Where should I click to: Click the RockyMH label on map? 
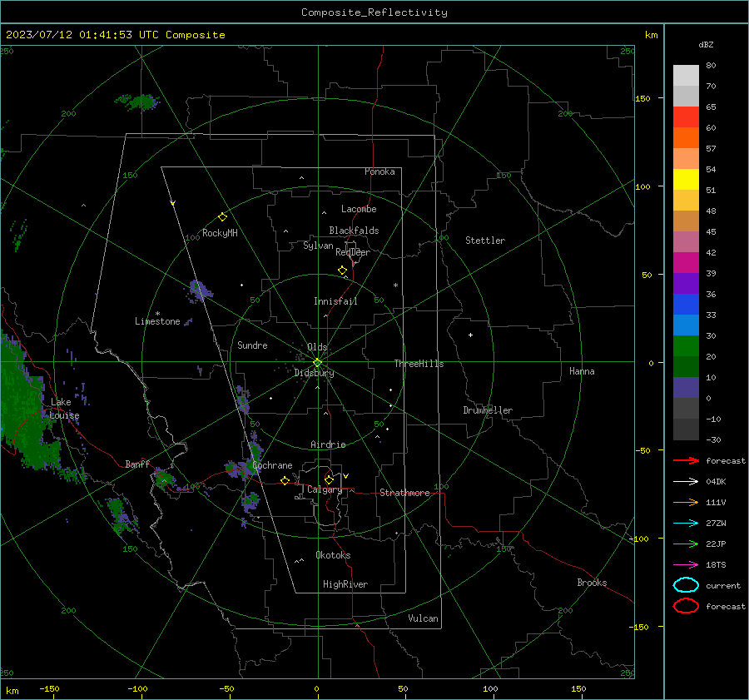coord(220,233)
